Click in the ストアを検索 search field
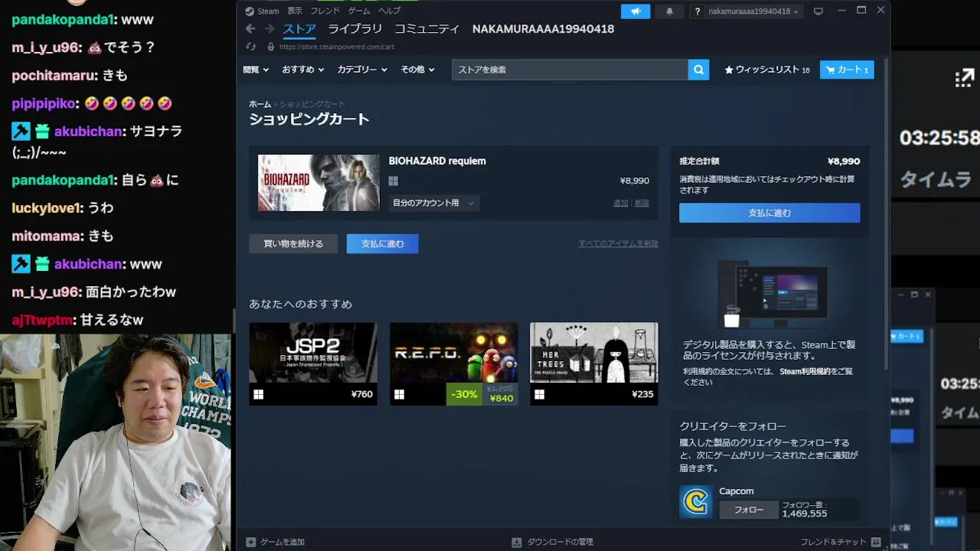 [x=570, y=70]
